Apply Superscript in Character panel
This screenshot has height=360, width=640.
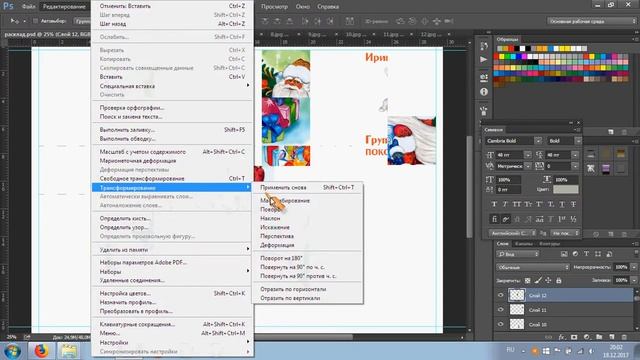(539, 204)
